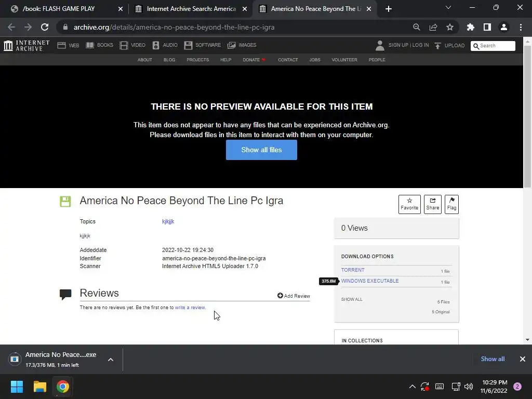Open the Help menu item
This screenshot has width=532, height=399.
tap(225, 60)
